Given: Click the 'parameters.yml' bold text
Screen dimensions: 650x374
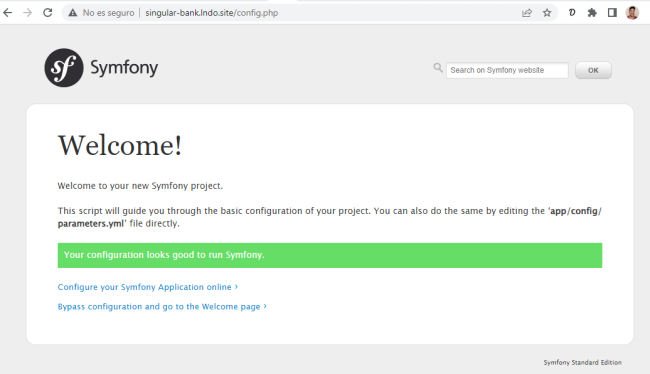Looking at the screenshot, I should pyautogui.click(x=91, y=223).
